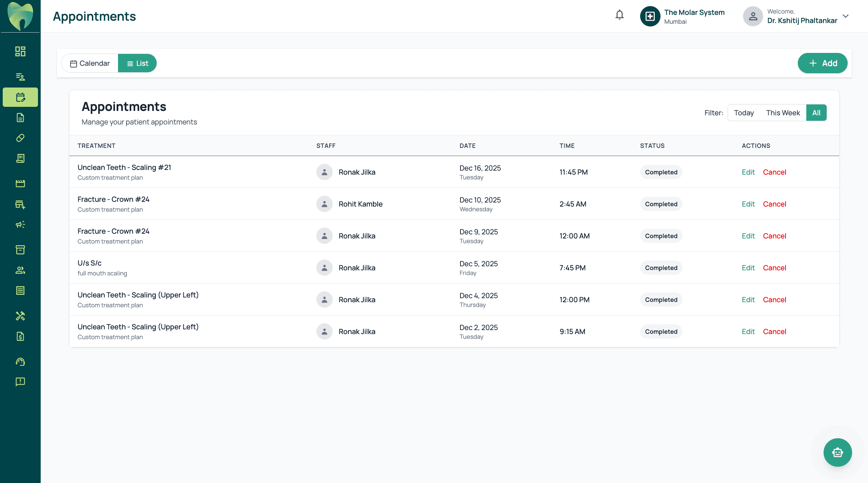Click the Add appointment button
868x483 pixels.
[822, 63]
